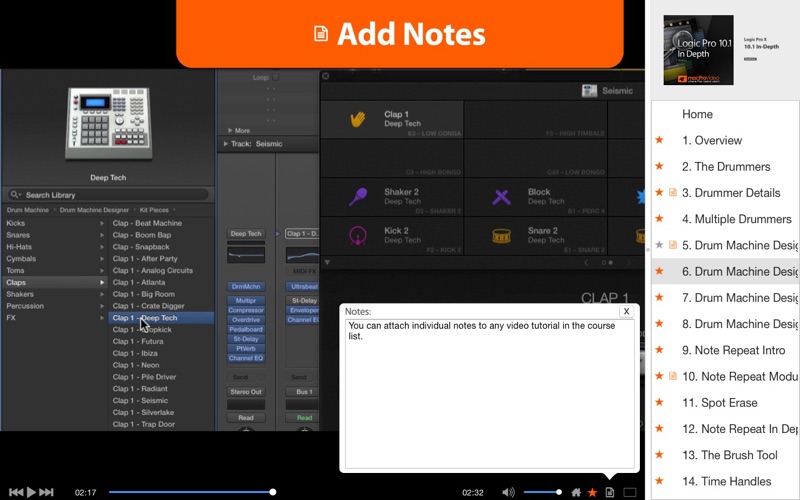Open the note icon on lesson 10
The image size is (800, 500).
pyautogui.click(x=673, y=376)
